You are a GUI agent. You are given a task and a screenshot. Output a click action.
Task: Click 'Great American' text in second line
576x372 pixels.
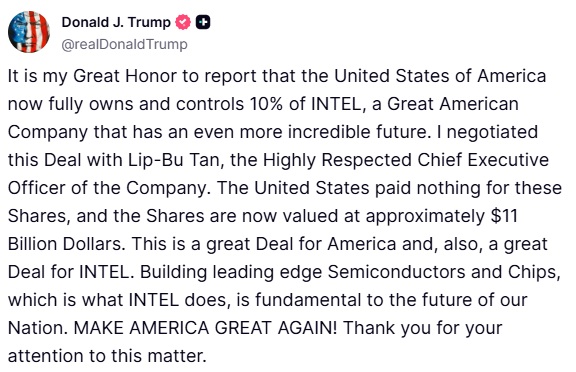coord(453,104)
